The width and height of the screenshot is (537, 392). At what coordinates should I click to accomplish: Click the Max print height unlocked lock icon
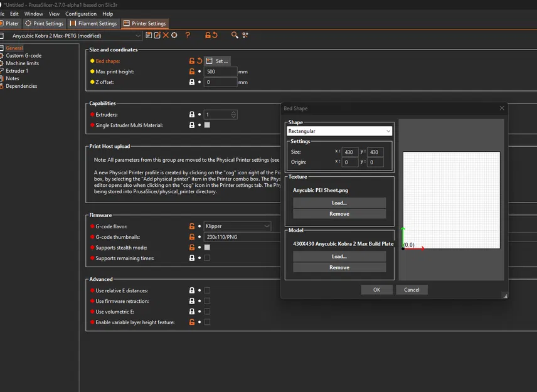tap(192, 72)
